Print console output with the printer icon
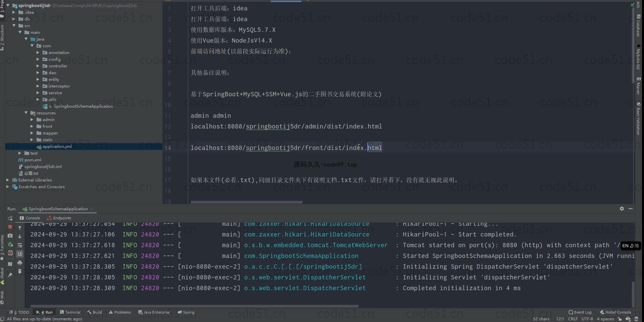The height and width of the screenshot is (322, 644). point(20,263)
